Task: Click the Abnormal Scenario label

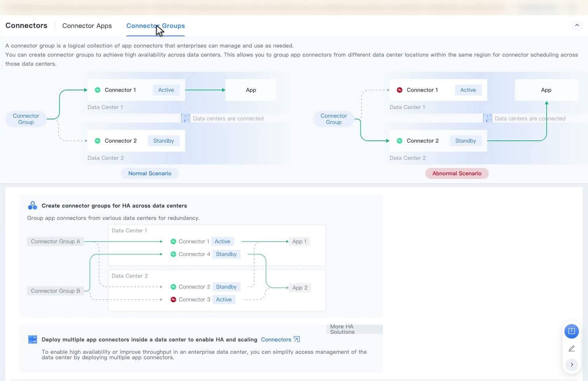Action: click(457, 173)
